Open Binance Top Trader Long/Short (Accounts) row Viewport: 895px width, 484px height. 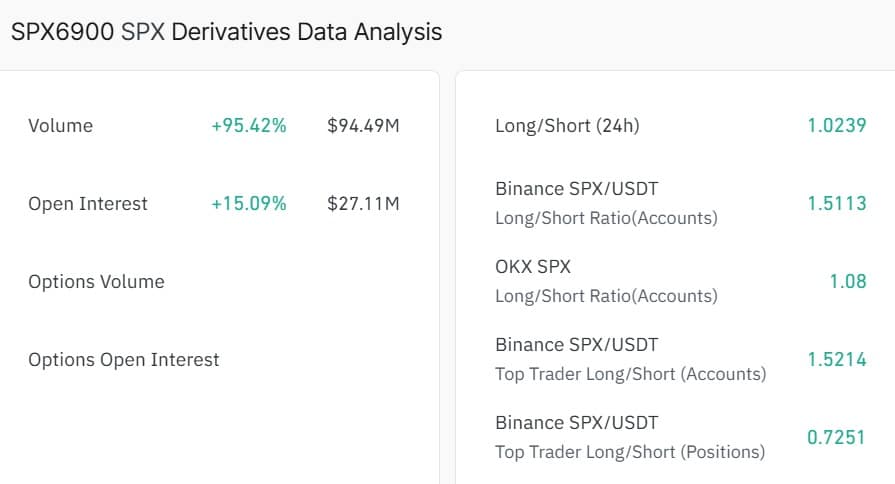click(630, 359)
